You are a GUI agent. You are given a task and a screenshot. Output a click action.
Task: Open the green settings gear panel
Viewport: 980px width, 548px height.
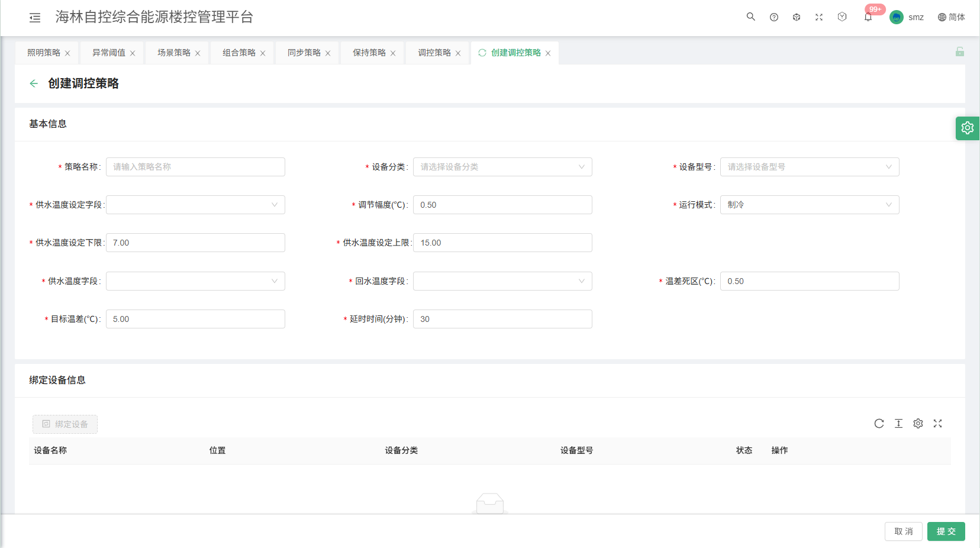tap(967, 128)
